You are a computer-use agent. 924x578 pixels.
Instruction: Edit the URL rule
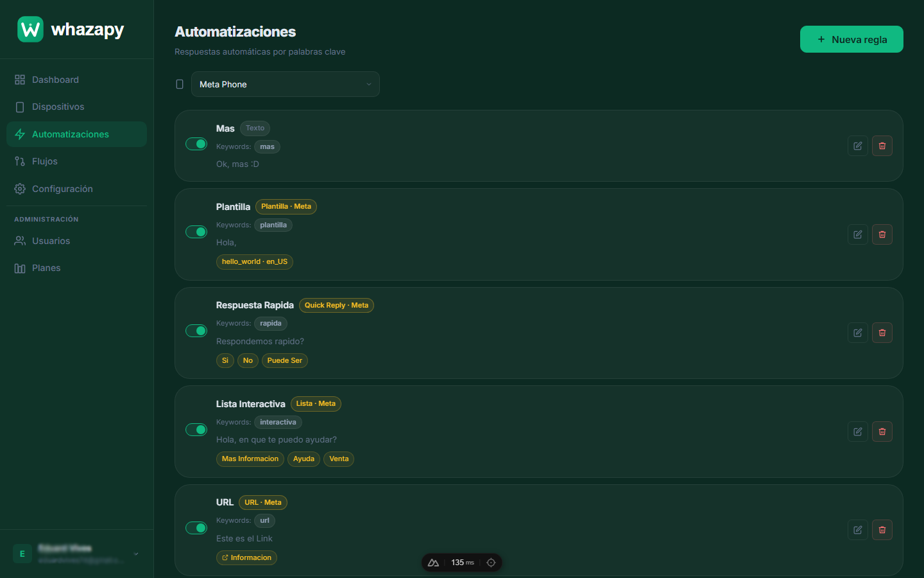click(x=858, y=530)
